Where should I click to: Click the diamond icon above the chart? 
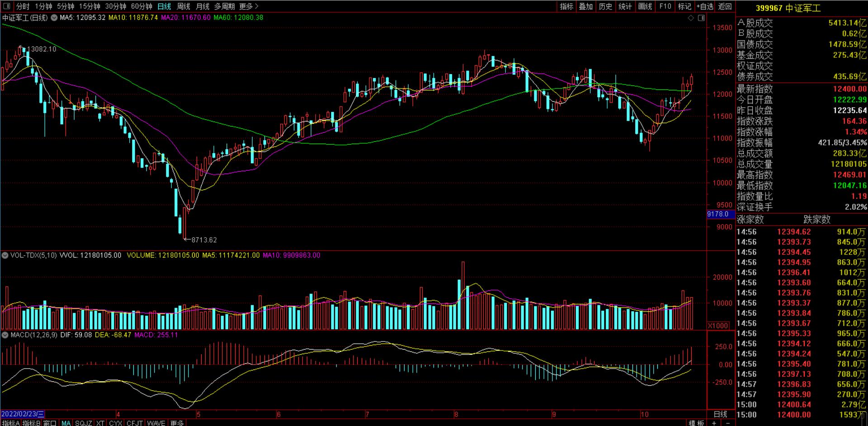[x=690, y=18]
